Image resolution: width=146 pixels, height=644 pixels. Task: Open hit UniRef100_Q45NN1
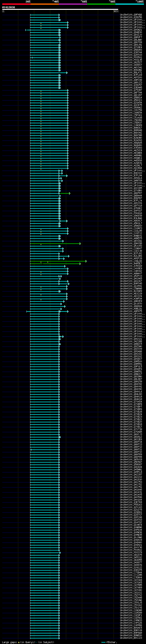click(131, 469)
